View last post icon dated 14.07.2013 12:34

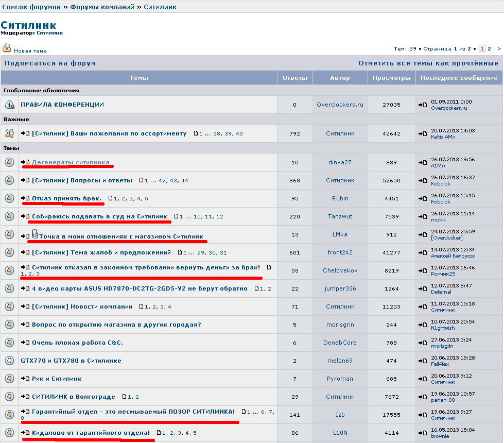(423, 252)
